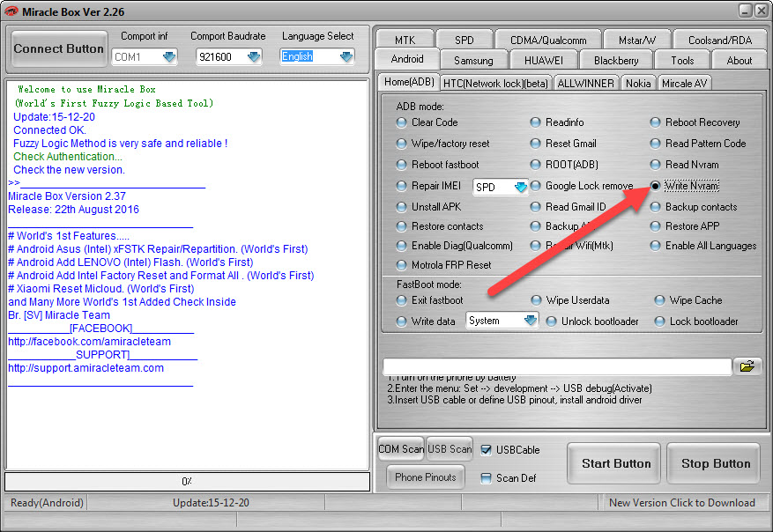This screenshot has width=773, height=532.
Task: Choose Wipe Userdata in FastBoot mode
Action: 536,300
